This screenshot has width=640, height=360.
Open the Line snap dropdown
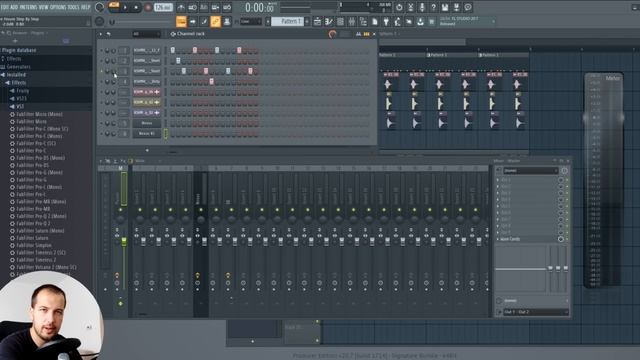251,22
